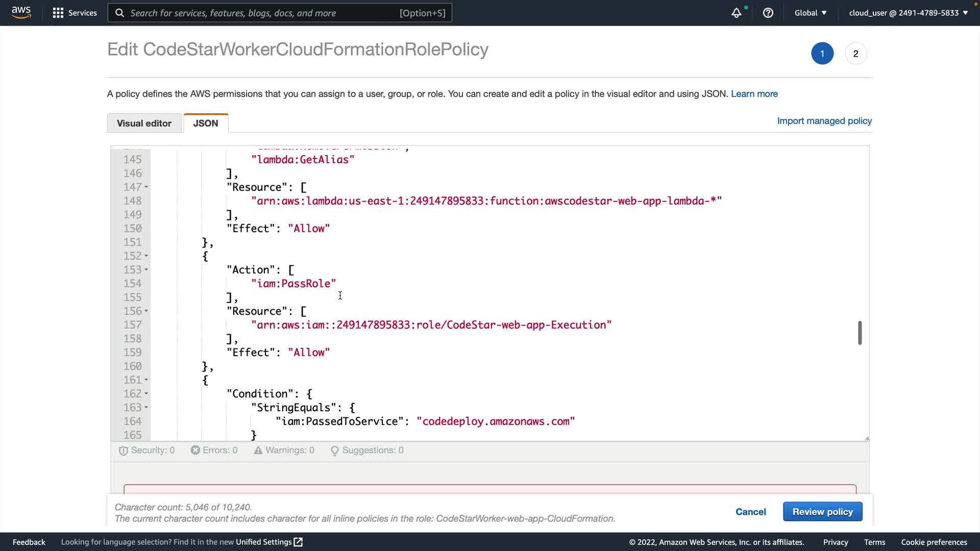
Task: Click the AWS logo home icon
Action: tap(21, 12)
